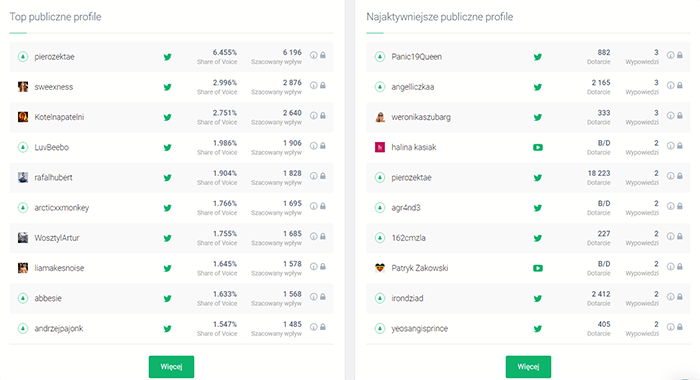This screenshot has width=700, height=380.
Task: Select the Patryk Żakowski profile name
Action: tap(420, 268)
